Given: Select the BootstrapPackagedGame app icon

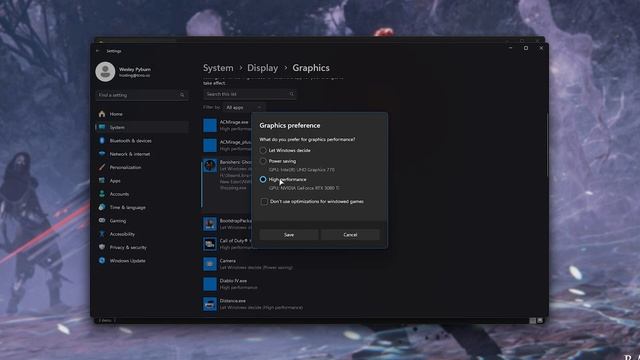Looking at the screenshot, I should point(210,224).
